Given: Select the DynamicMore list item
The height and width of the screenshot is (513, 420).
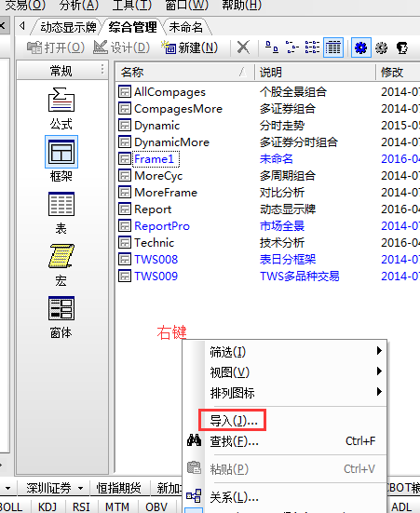Looking at the screenshot, I should [172, 142].
